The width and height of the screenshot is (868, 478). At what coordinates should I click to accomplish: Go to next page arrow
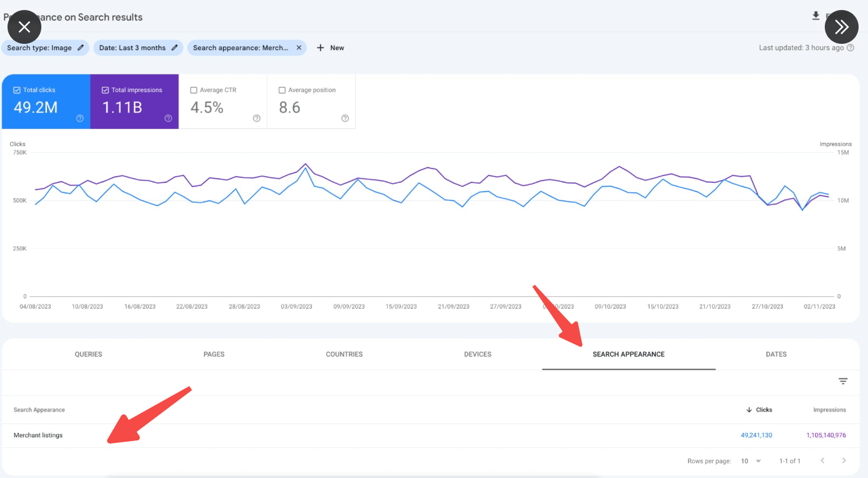pos(844,461)
